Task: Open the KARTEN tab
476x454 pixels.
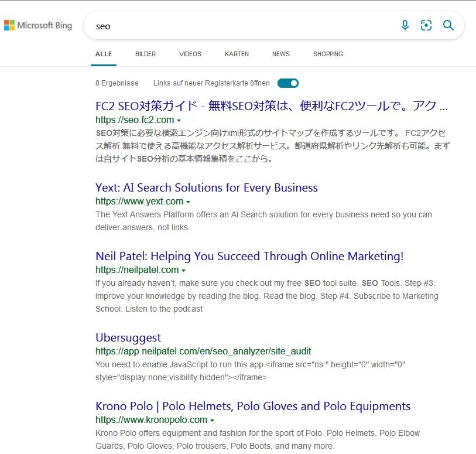Action: click(x=237, y=54)
